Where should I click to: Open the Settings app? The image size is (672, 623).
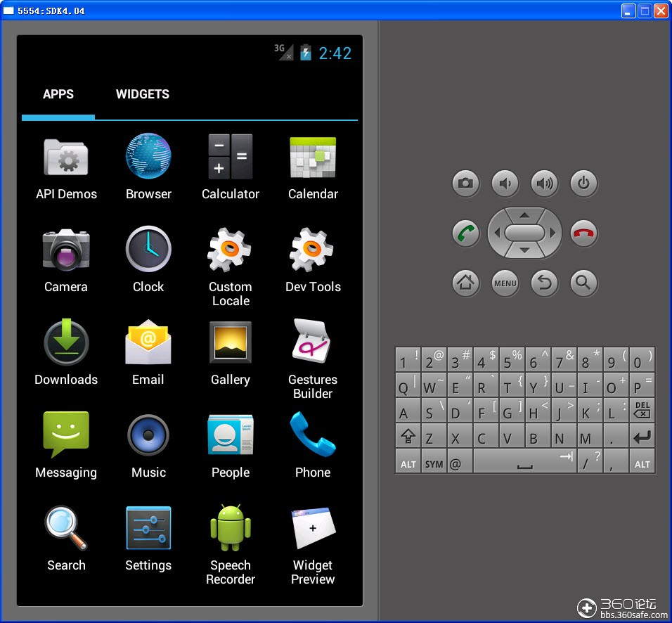148,539
